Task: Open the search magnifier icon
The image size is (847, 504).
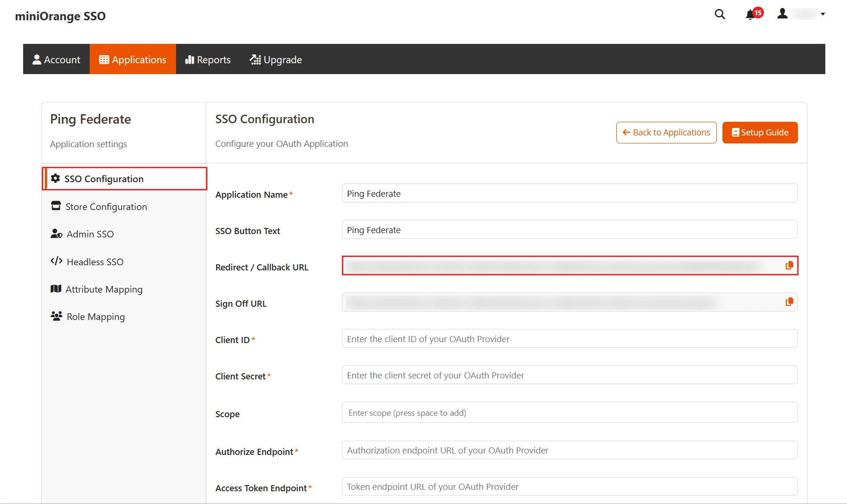Action: click(x=720, y=14)
